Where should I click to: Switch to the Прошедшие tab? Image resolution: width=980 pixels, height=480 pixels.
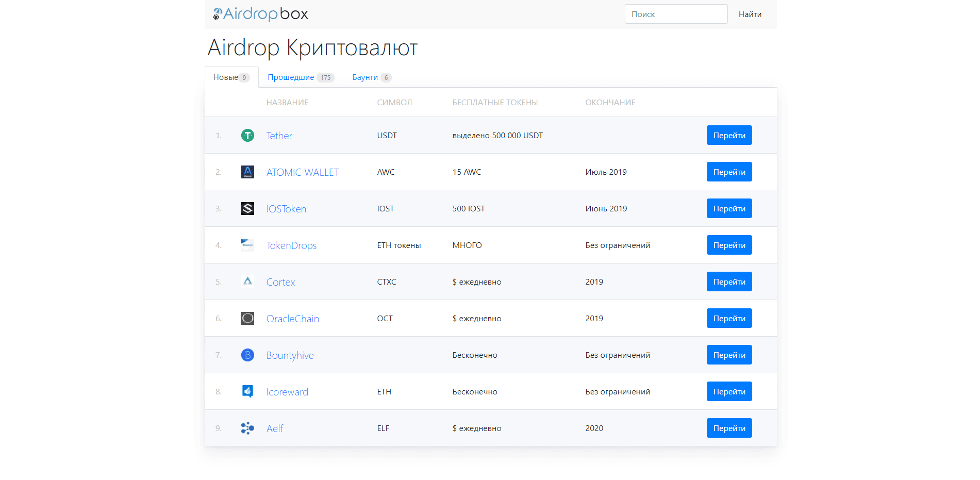tap(293, 77)
